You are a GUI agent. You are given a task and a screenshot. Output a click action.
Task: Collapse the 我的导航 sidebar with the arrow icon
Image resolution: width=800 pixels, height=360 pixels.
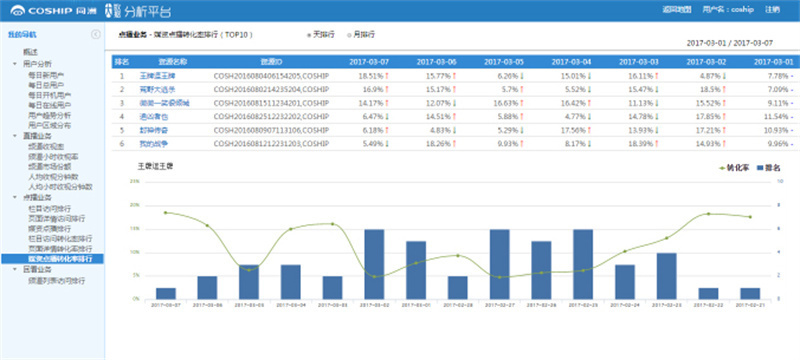95,35
